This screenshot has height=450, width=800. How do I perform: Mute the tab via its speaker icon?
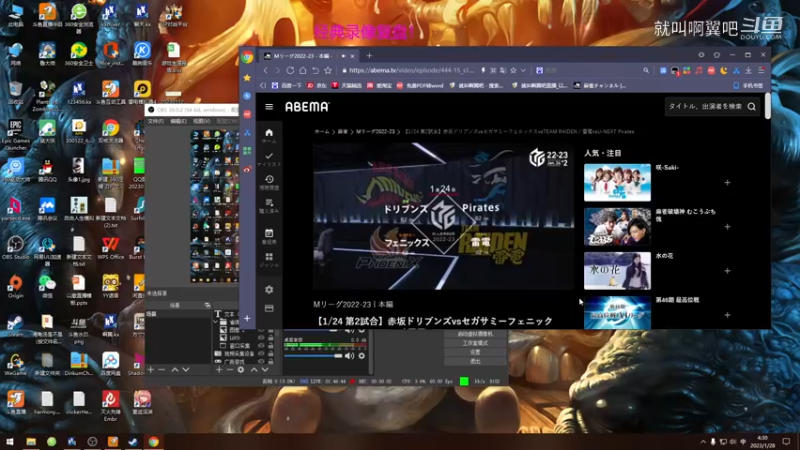point(343,56)
